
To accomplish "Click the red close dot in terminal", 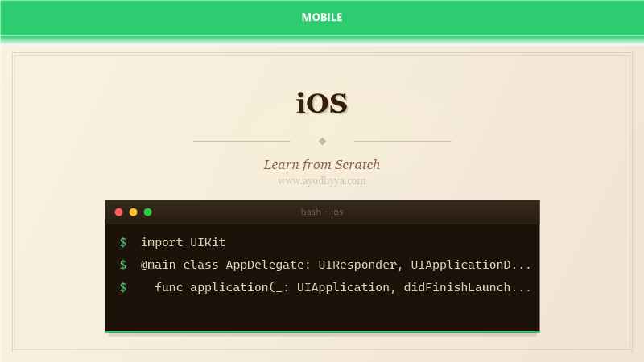I will tap(118, 212).
